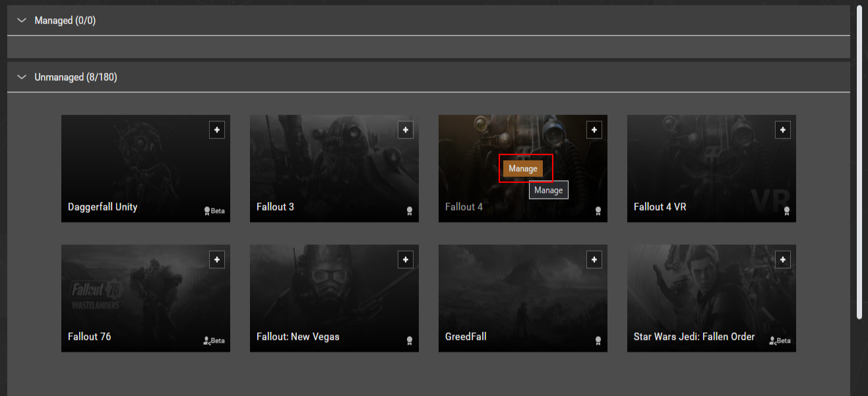This screenshot has width=868, height=396.
Task: Click the "Managed (0/0)" header text
Action: click(65, 20)
